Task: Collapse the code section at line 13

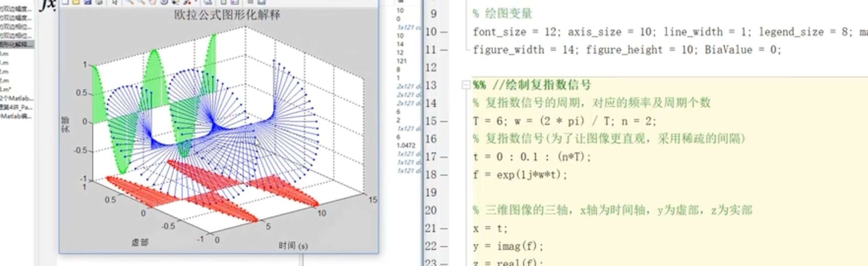Action: [466, 85]
